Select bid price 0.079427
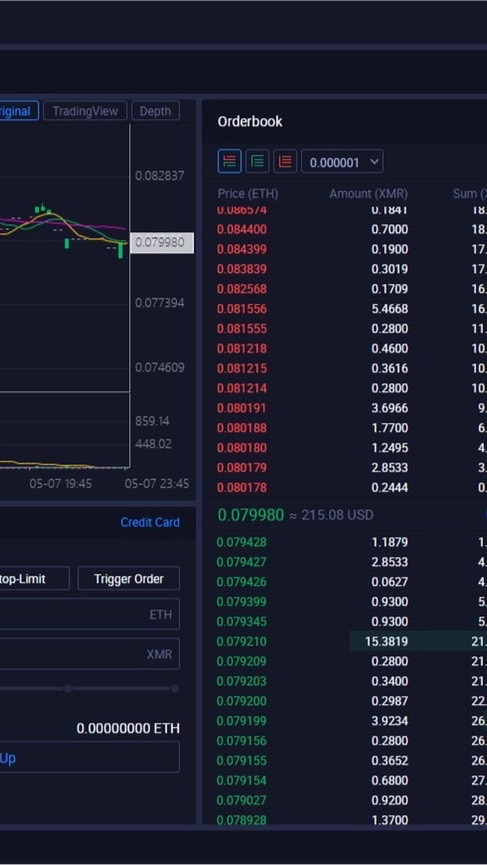Screen dimensions: 487x865 pyautogui.click(x=242, y=562)
